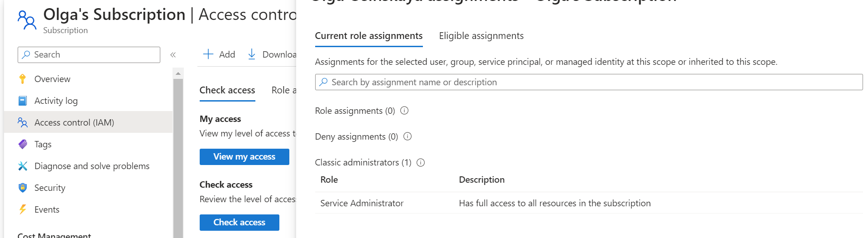Click the plus icon next to Add

point(208,54)
